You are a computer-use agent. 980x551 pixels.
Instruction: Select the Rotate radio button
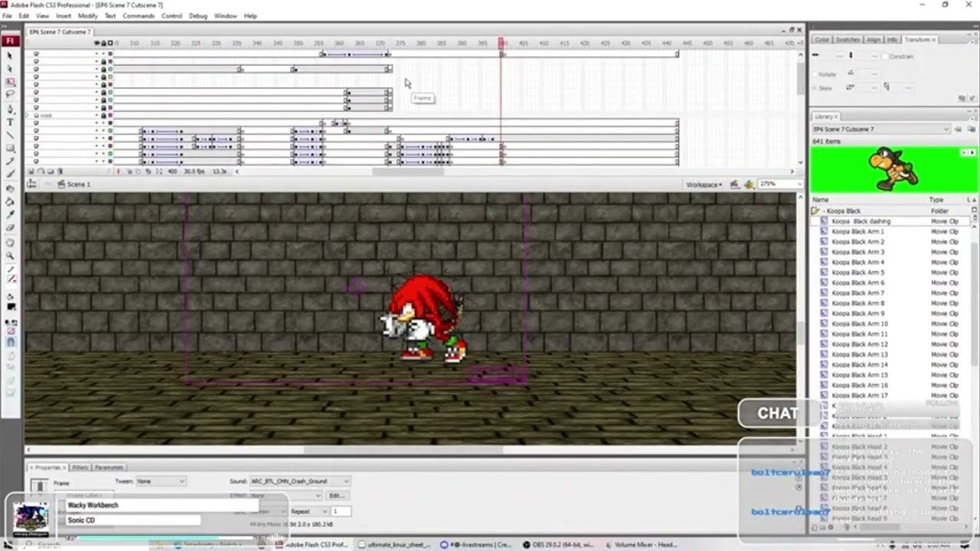815,74
